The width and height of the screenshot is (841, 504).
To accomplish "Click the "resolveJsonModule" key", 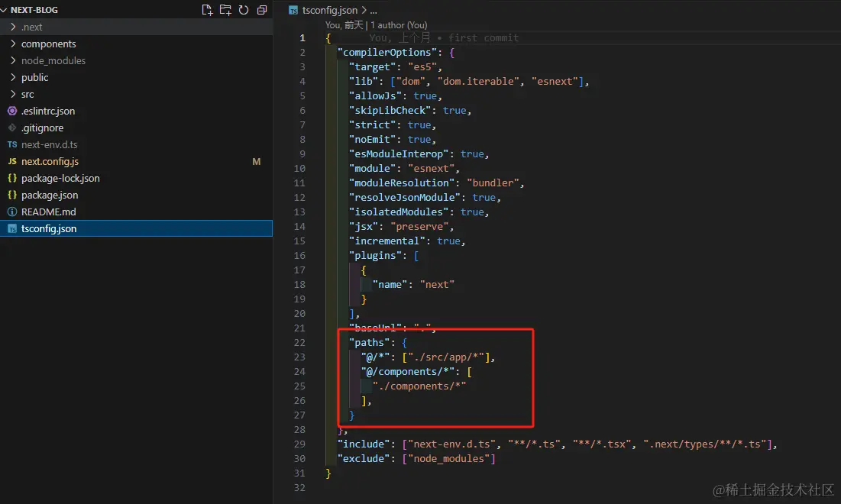I will [x=404, y=197].
